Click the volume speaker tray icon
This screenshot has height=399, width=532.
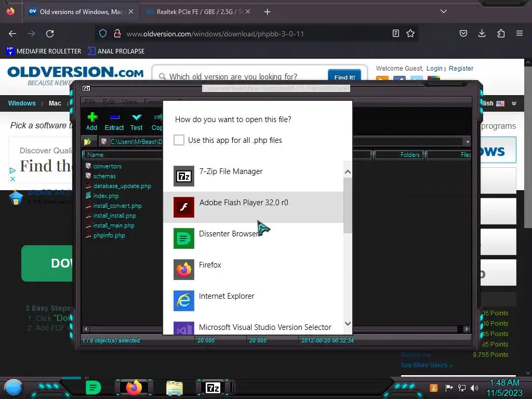[x=474, y=388]
